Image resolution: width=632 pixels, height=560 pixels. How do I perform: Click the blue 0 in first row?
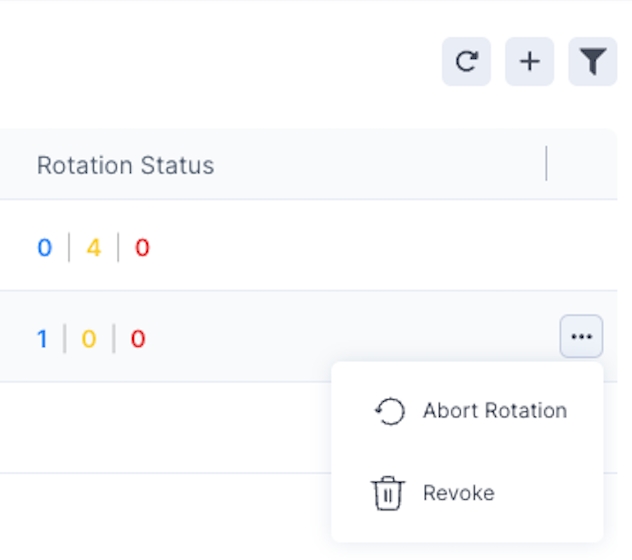44,248
